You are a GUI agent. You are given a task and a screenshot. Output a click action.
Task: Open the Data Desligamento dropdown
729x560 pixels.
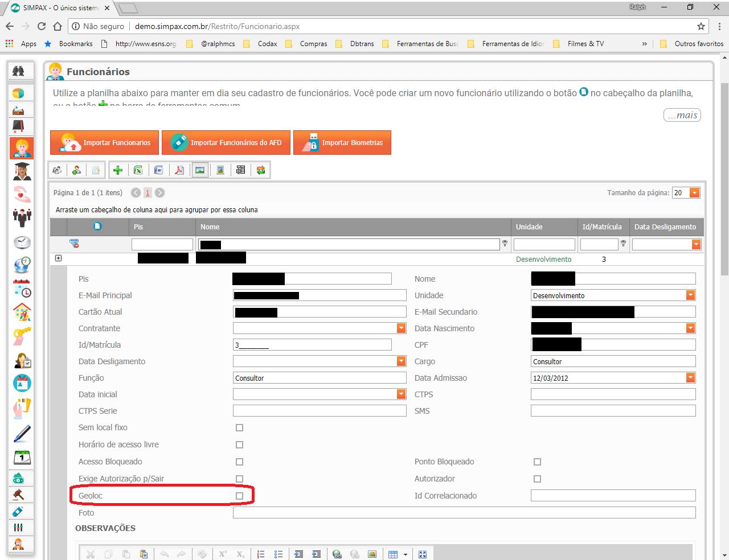401,361
